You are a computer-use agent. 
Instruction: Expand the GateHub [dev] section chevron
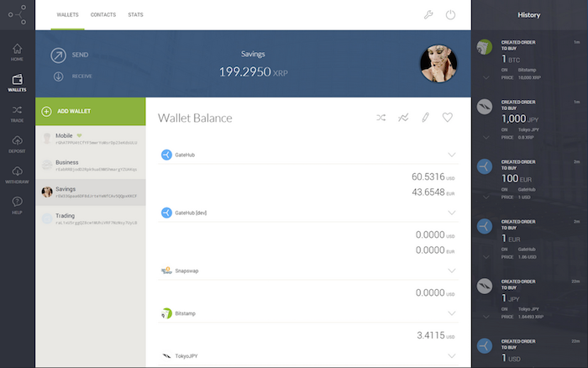452,213
